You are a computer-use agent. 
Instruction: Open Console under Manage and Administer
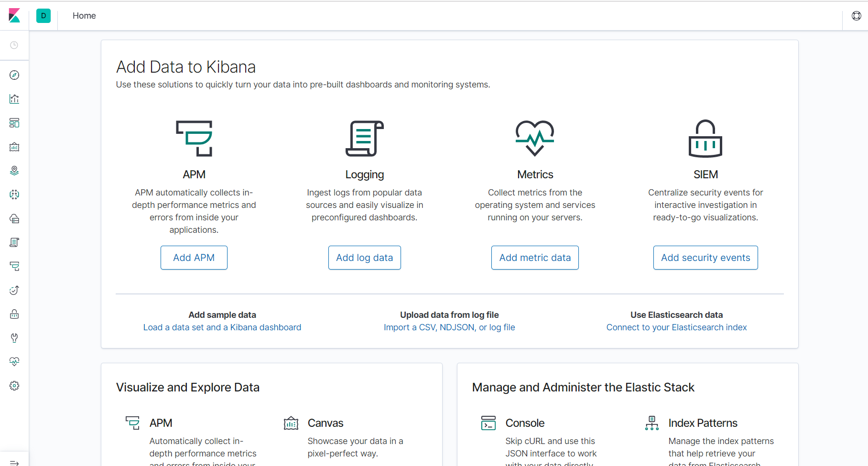525,423
